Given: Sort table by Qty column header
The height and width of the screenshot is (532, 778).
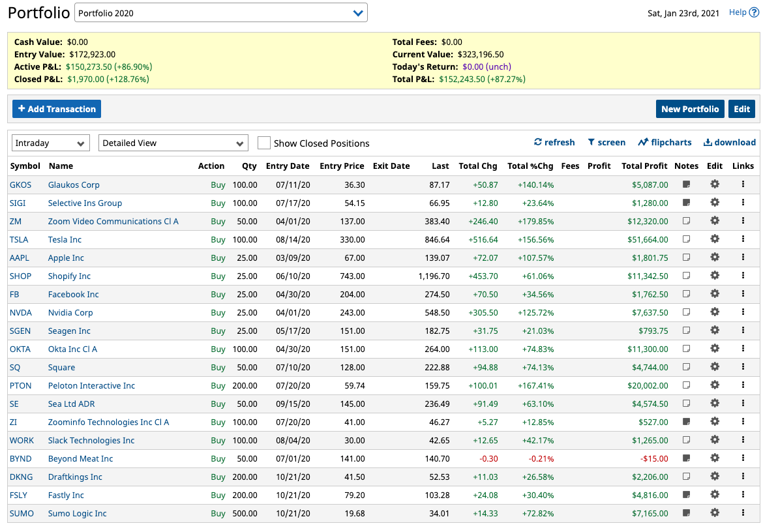Looking at the screenshot, I should click(x=250, y=166).
